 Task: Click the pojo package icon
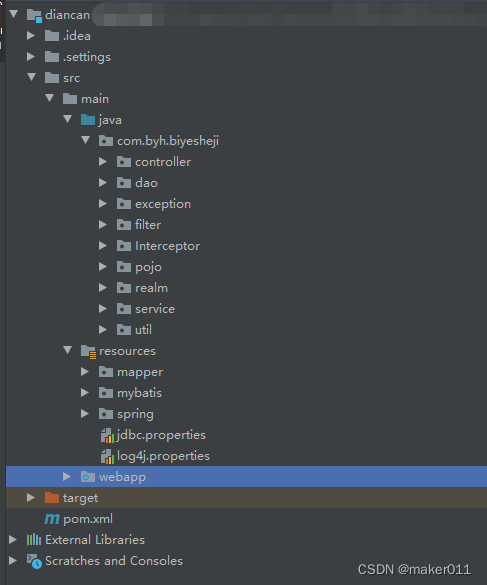point(124,266)
